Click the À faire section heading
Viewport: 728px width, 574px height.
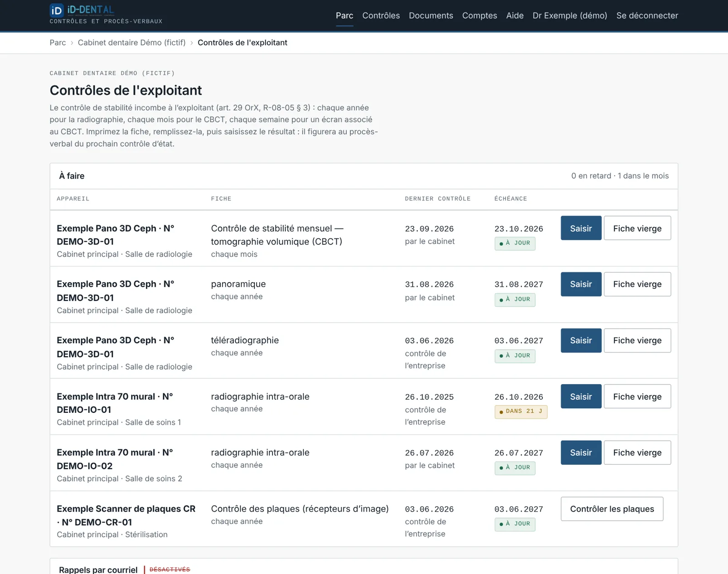pos(71,176)
